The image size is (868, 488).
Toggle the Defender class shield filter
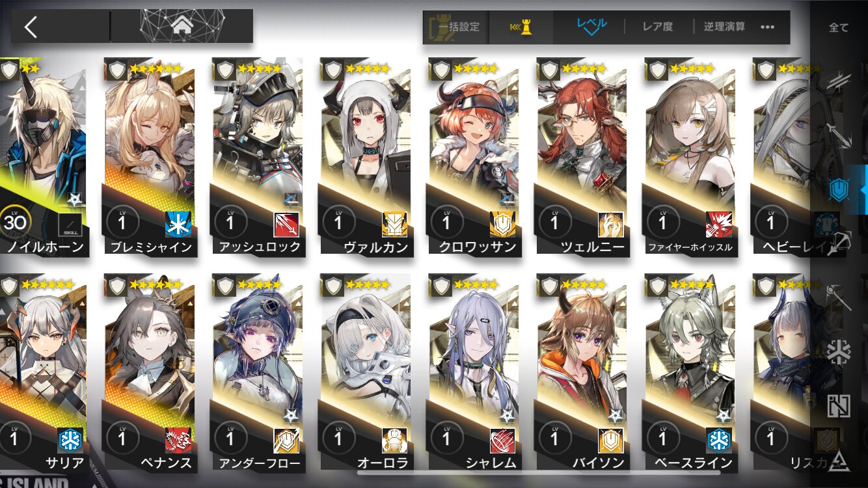tap(839, 189)
